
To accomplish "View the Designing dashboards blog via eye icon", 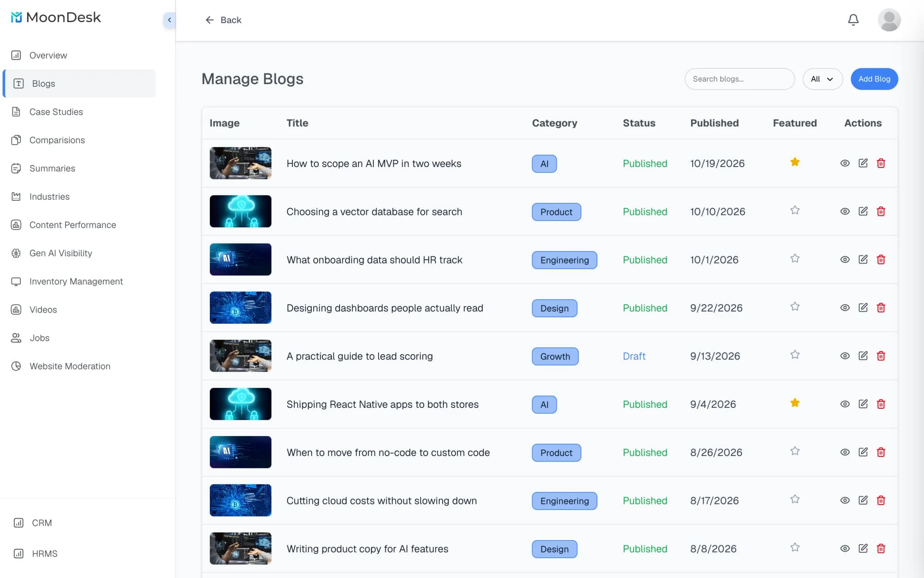I will click(845, 307).
